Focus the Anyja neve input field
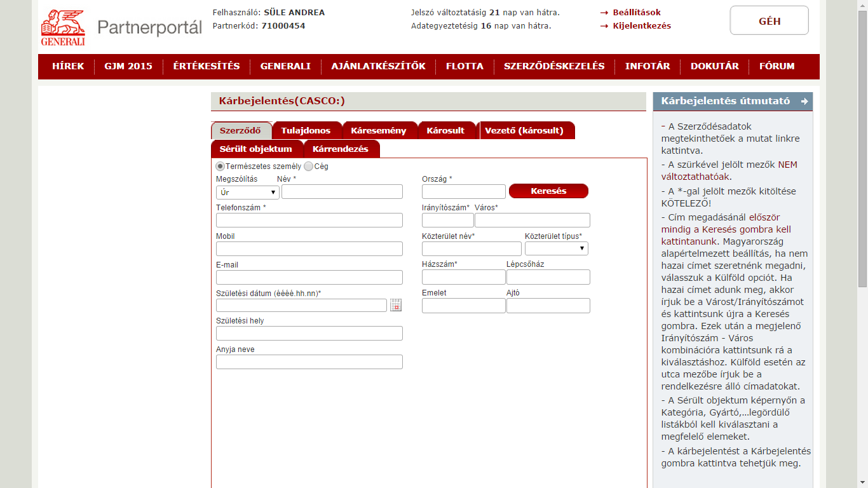 309,362
